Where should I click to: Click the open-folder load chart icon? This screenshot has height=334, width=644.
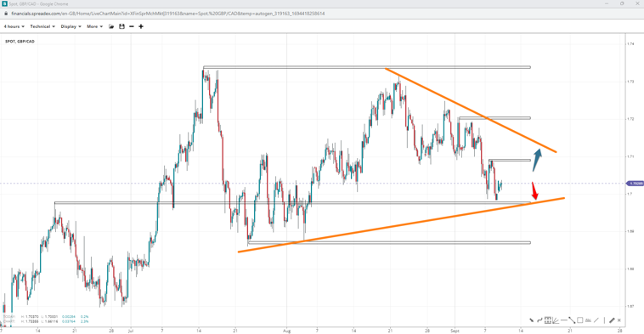(x=111, y=26)
